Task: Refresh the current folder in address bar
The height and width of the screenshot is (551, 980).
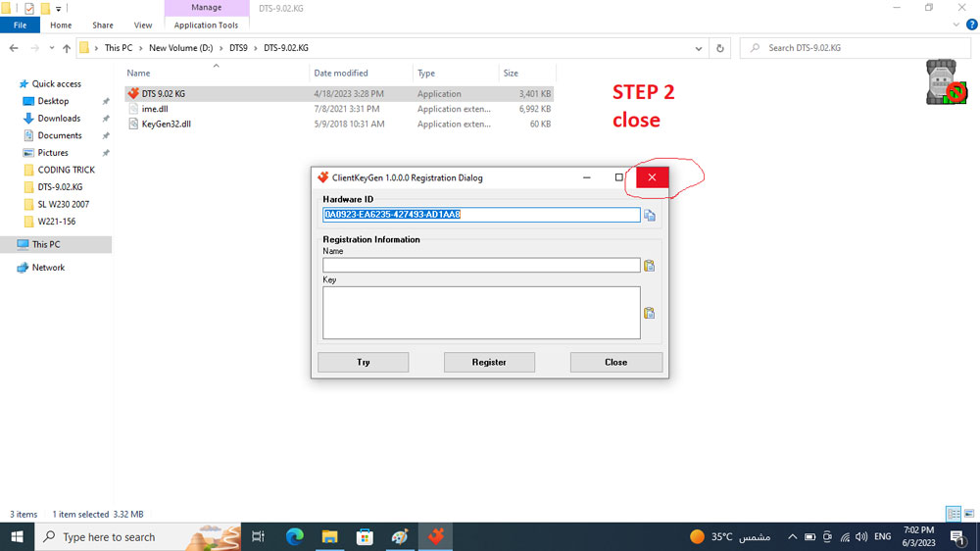Action: click(x=720, y=48)
